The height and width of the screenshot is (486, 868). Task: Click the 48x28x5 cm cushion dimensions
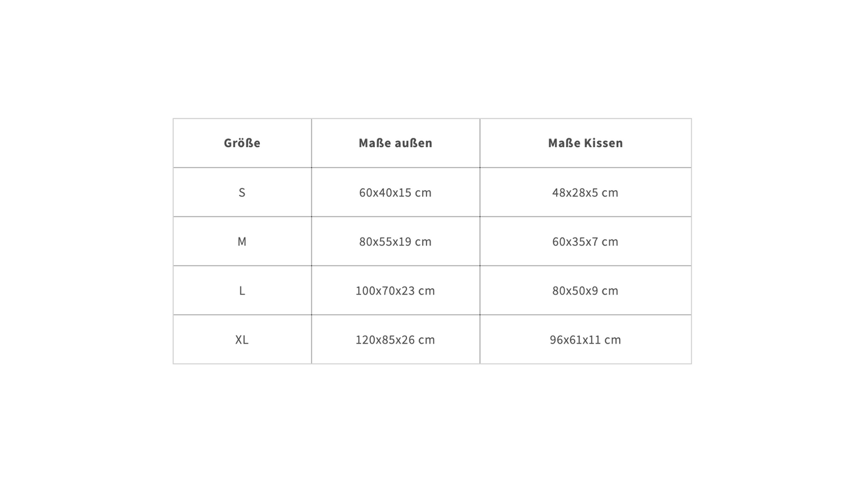pos(585,193)
